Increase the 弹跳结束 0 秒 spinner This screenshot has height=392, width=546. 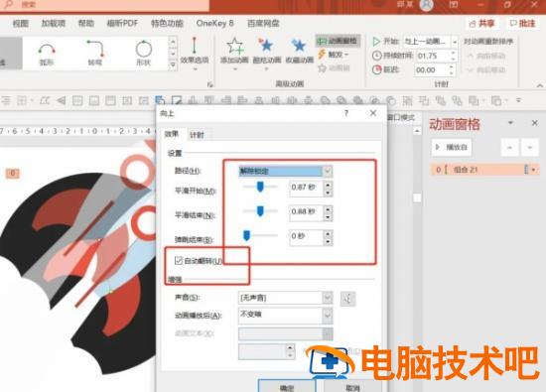pos(328,233)
